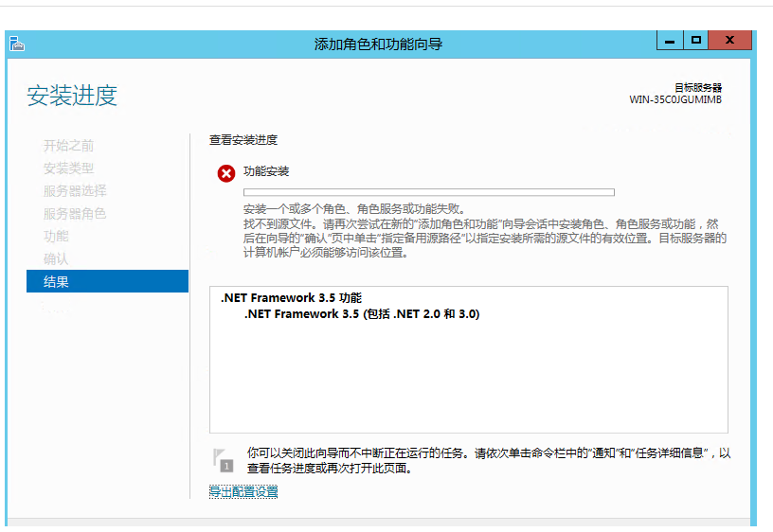Click the 安装一个或多个角色 failure message
The image size is (773, 532).
coord(354,209)
